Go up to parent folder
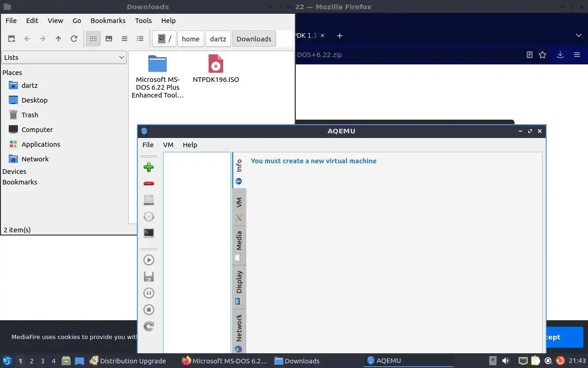This screenshot has height=368, width=588. (x=58, y=39)
